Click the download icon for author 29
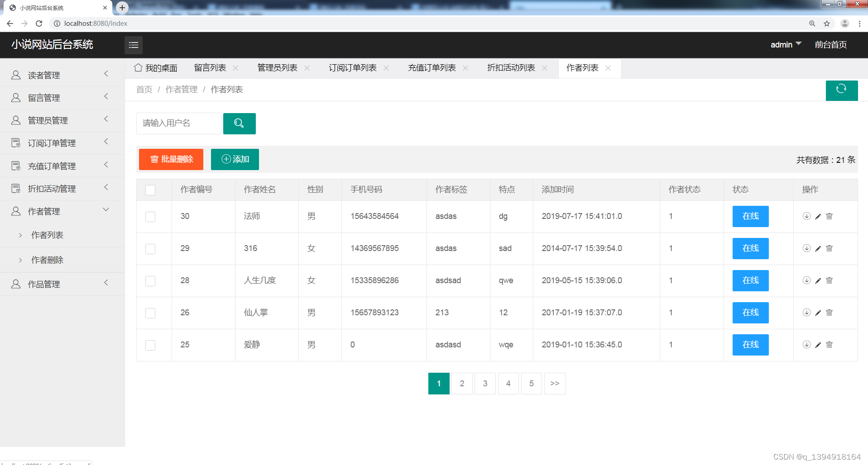Image resolution: width=868 pixels, height=465 pixels. coord(806,248)
